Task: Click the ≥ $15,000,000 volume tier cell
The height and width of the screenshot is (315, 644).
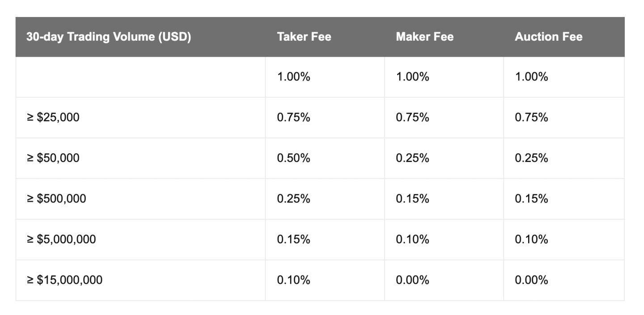Action: tap(64, 280)
